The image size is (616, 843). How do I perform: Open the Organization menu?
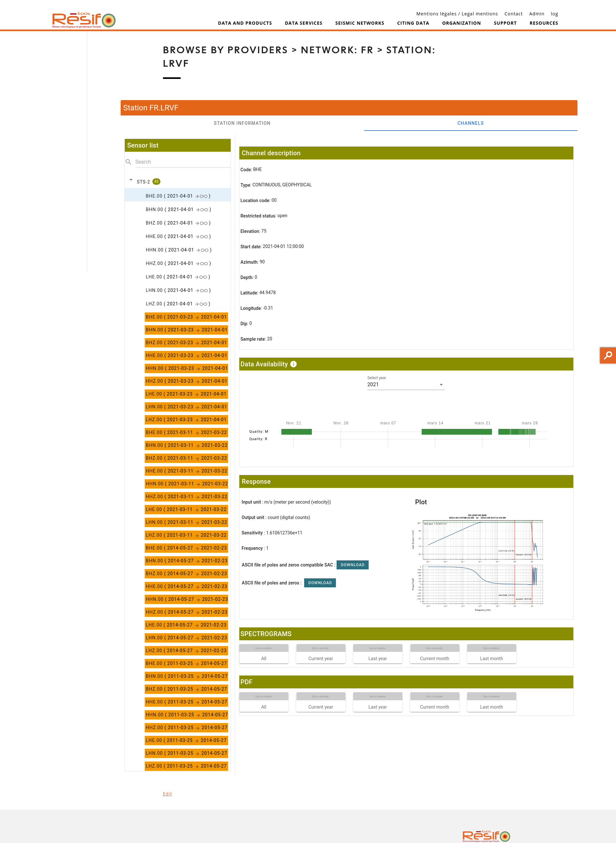[461, 23]
